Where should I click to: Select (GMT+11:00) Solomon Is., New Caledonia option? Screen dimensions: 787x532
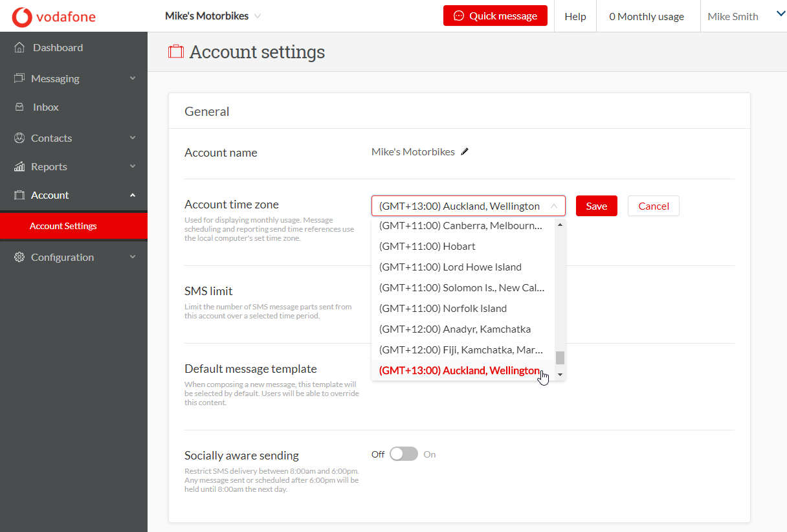tap(463, 287)
